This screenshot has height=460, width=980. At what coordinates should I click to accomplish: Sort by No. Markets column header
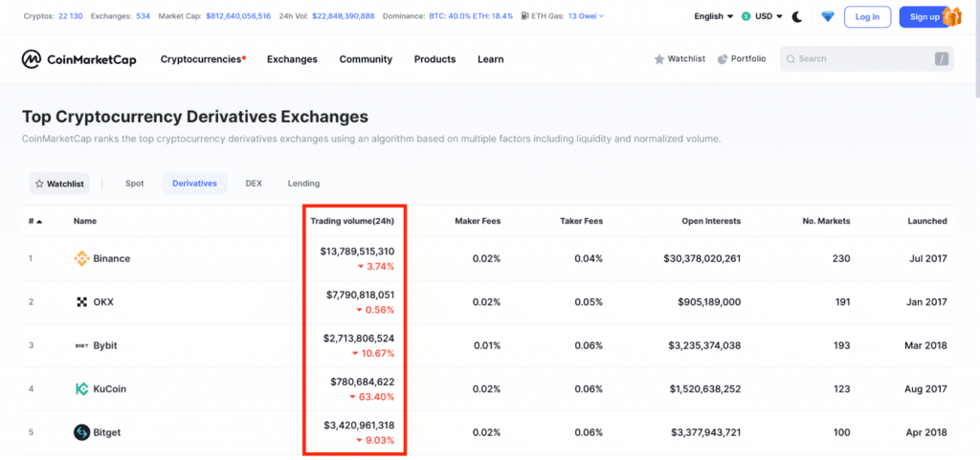[x=826, y=221]
